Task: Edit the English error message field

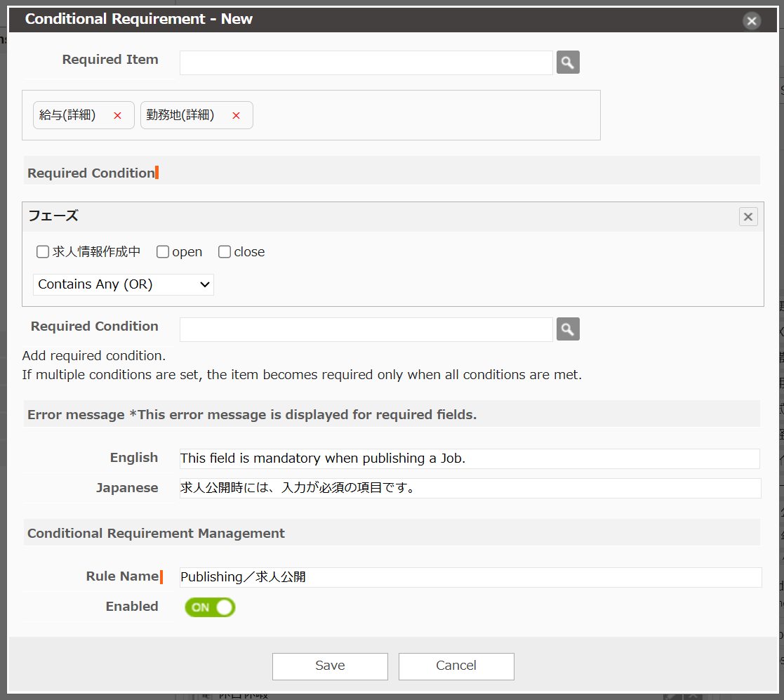Action: 469,458
